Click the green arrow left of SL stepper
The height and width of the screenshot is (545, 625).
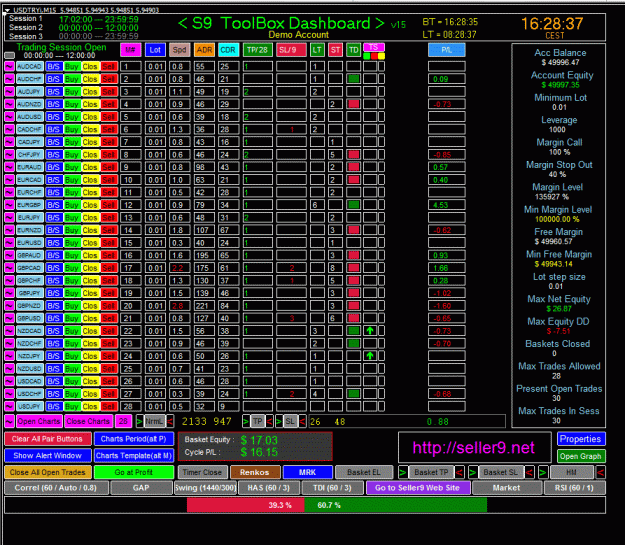coord(279,421)
